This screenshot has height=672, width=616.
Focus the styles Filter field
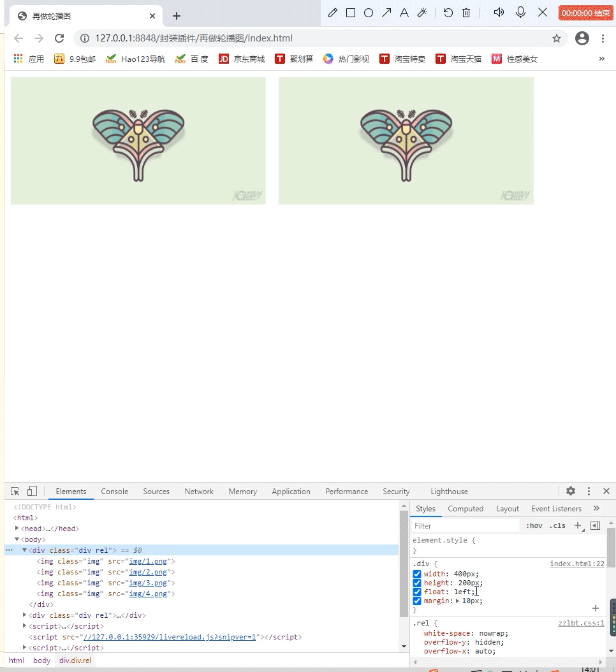[x=466, y=526]
